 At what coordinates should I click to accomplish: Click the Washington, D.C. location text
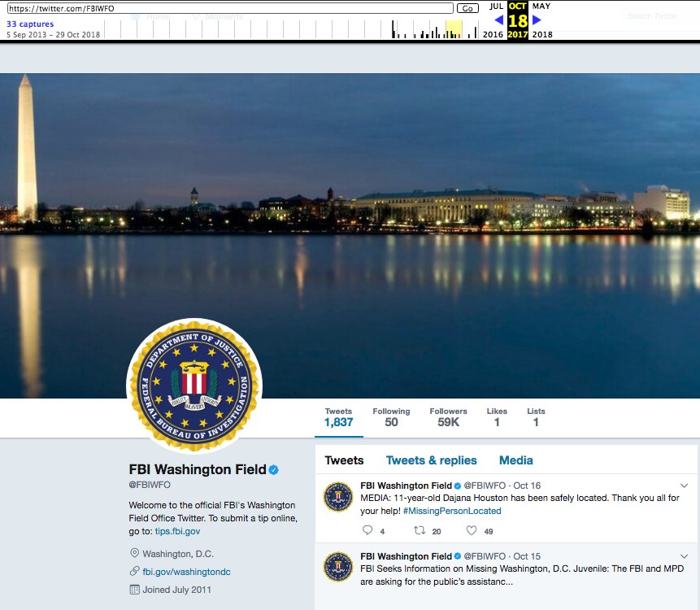[x=178, y=554]
